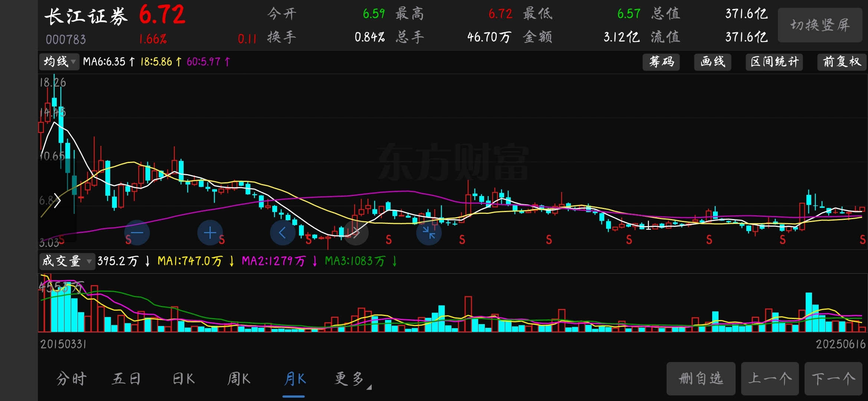Open the 成交量 indicator dropdown
The width and height of the screenshot is (868, 401).
pos(67,261)
